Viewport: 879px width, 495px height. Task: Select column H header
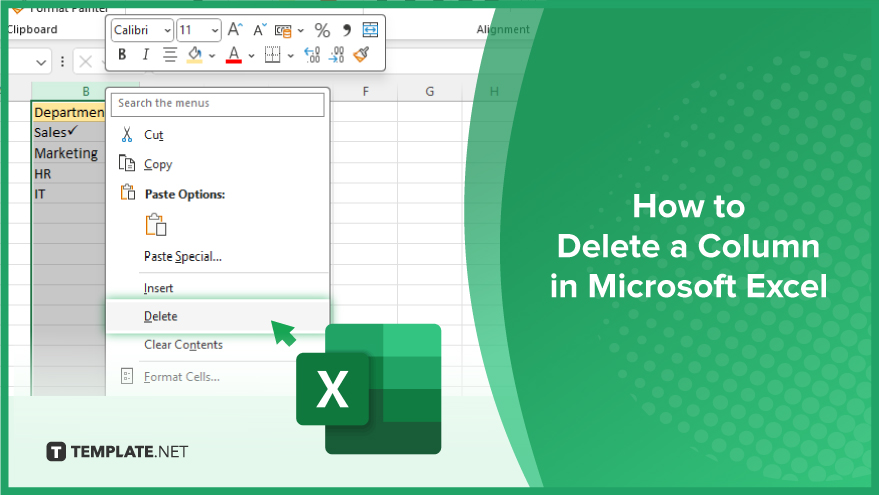point(494,91)
